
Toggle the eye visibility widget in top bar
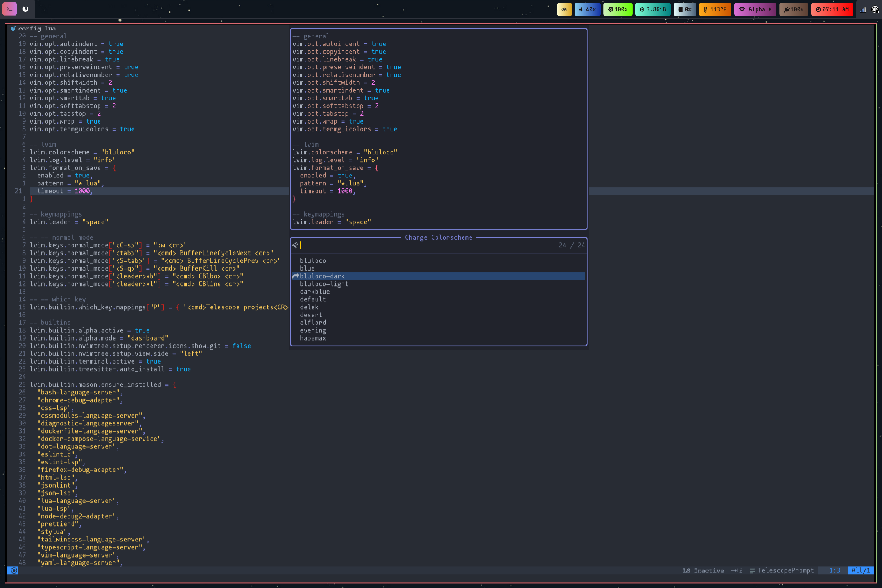click(x=564, y=9)
